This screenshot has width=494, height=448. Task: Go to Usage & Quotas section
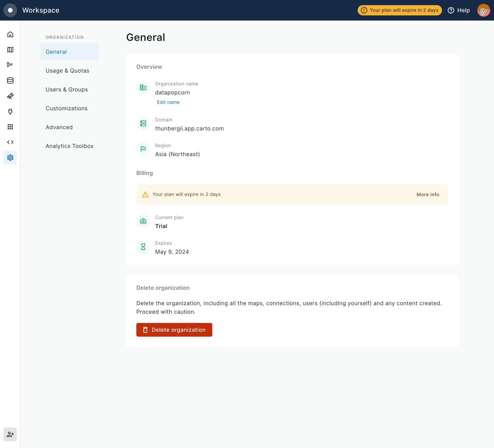[x=67, y=71]
